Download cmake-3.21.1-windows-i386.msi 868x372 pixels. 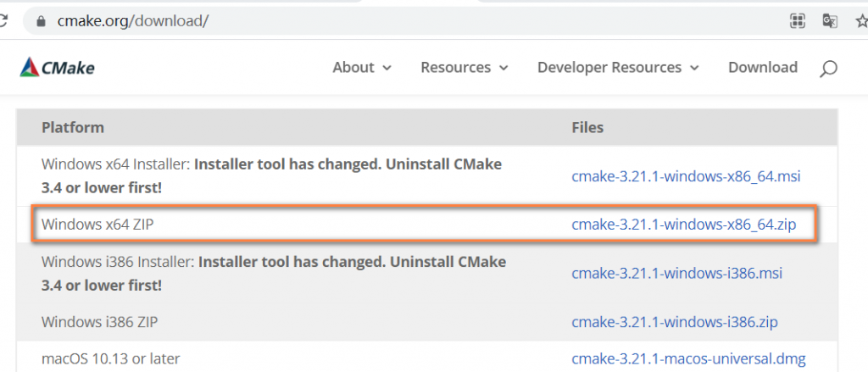pos(676,274)
